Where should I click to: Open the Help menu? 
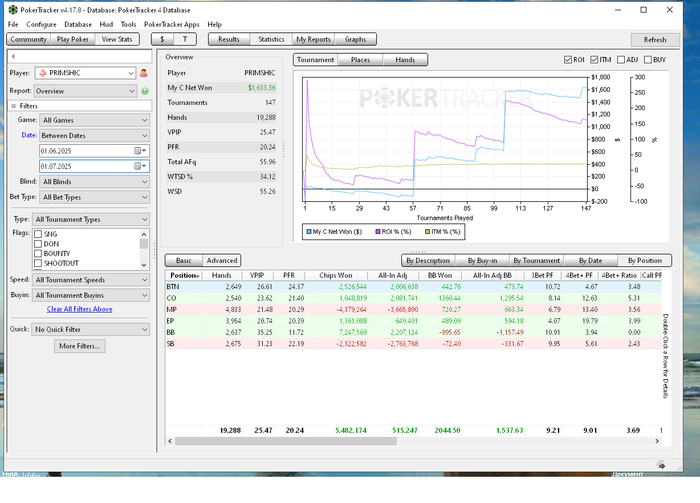tap(214, 25)
